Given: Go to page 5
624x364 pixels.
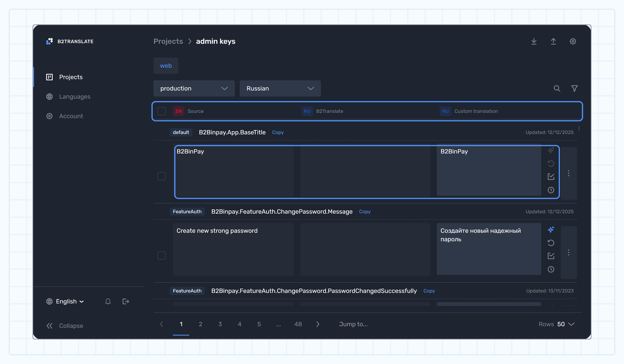Looking at the screenshot, I should (259, 324).
